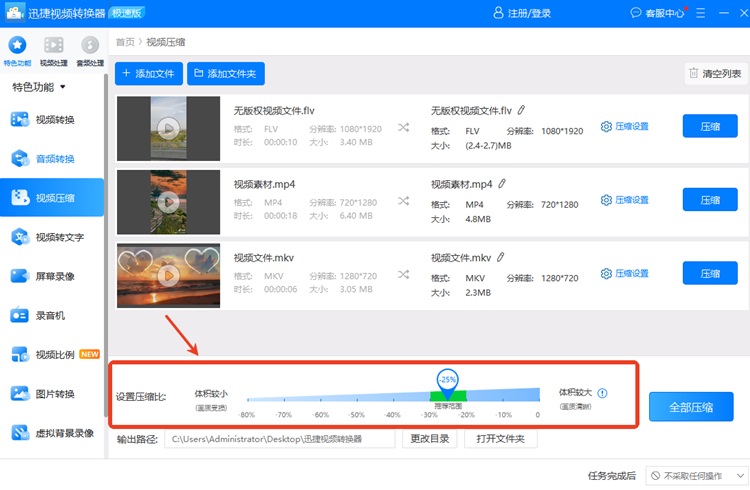Viewport: 750px width, 490px height.
Task: Open 客服中心 in the title bar
Action: coord(658,13)
